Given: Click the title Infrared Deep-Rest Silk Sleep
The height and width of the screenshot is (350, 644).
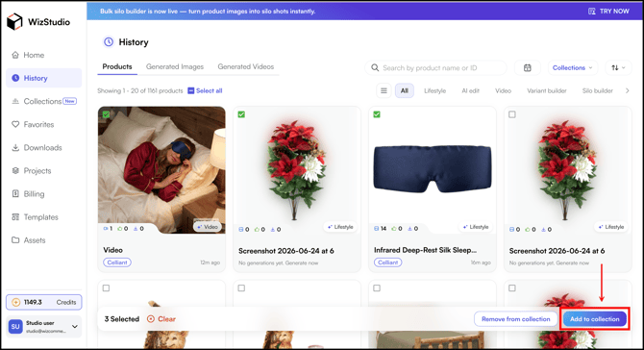Looking at the screenshot, I should [425, 250].
